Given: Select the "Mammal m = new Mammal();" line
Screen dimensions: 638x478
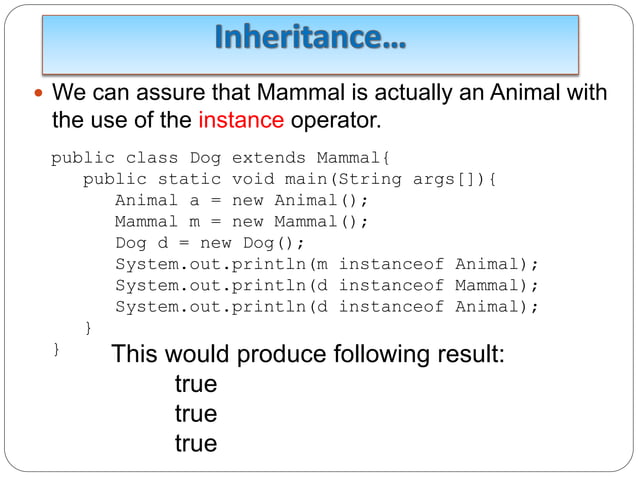Looking at the screenshot, I should click(x=241, y=222).
